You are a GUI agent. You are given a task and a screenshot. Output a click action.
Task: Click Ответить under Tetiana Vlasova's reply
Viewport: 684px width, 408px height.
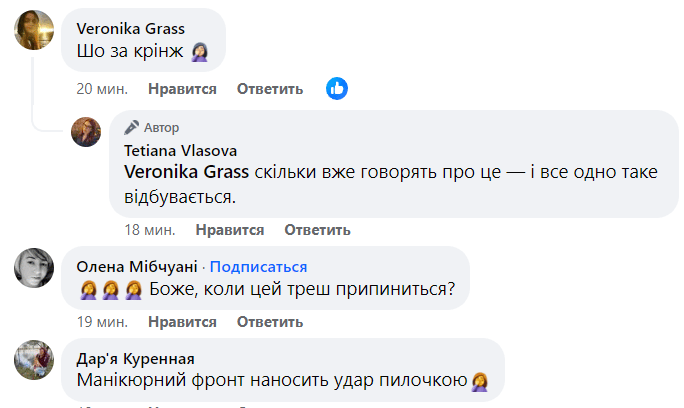tap(317, 230)
